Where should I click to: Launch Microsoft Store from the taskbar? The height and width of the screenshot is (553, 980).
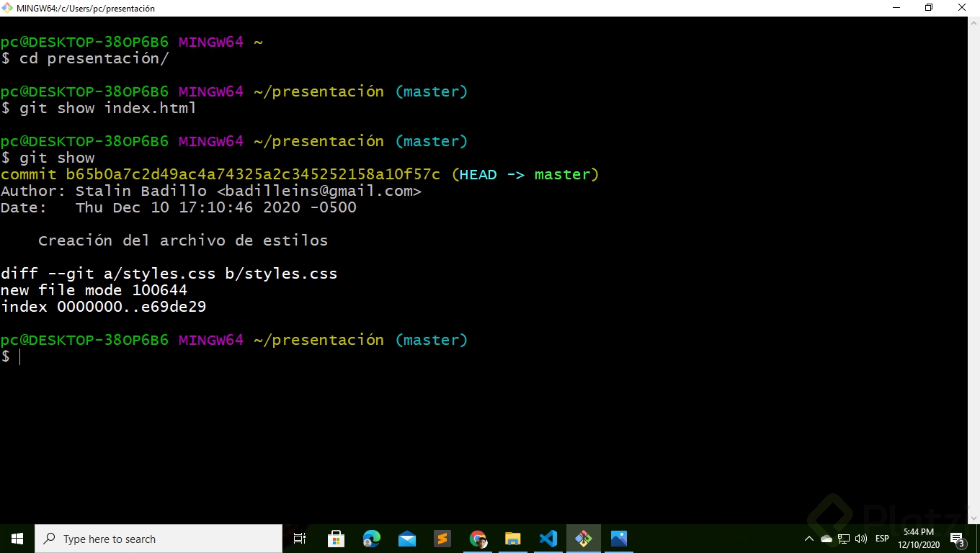pos(336,539)
